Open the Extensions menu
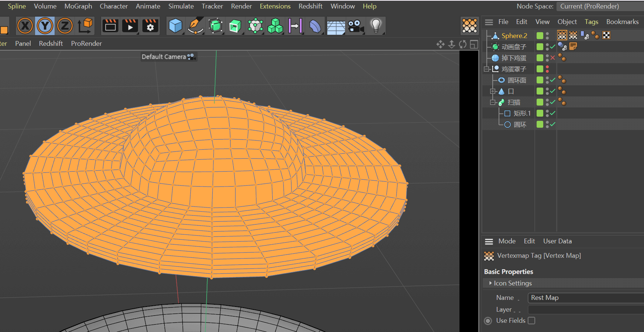The image size is (644, 332). (x=275, y=6)
